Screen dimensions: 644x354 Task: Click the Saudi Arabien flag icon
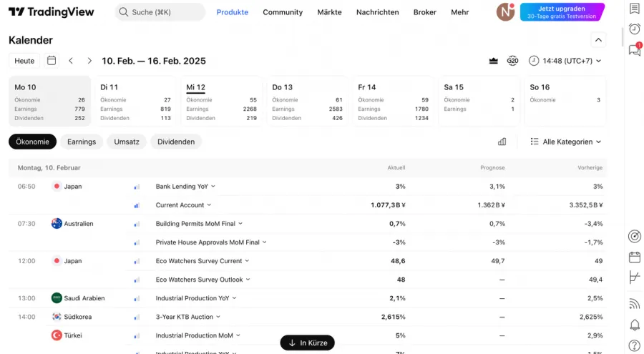(x=57, y=298)
